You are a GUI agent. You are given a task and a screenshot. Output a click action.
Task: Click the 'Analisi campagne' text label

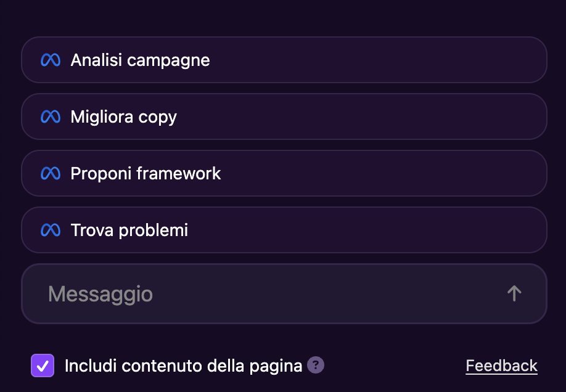(140, 60)
